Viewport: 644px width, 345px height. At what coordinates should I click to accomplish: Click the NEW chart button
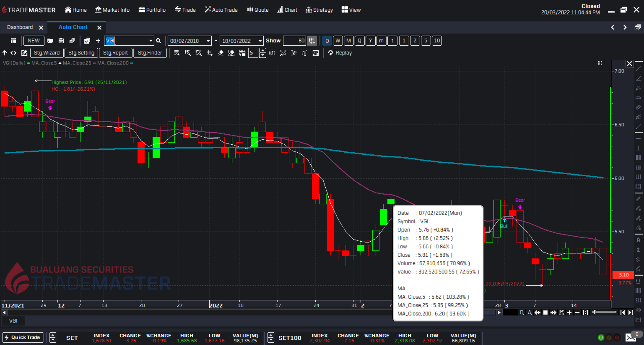pos(34,41)
